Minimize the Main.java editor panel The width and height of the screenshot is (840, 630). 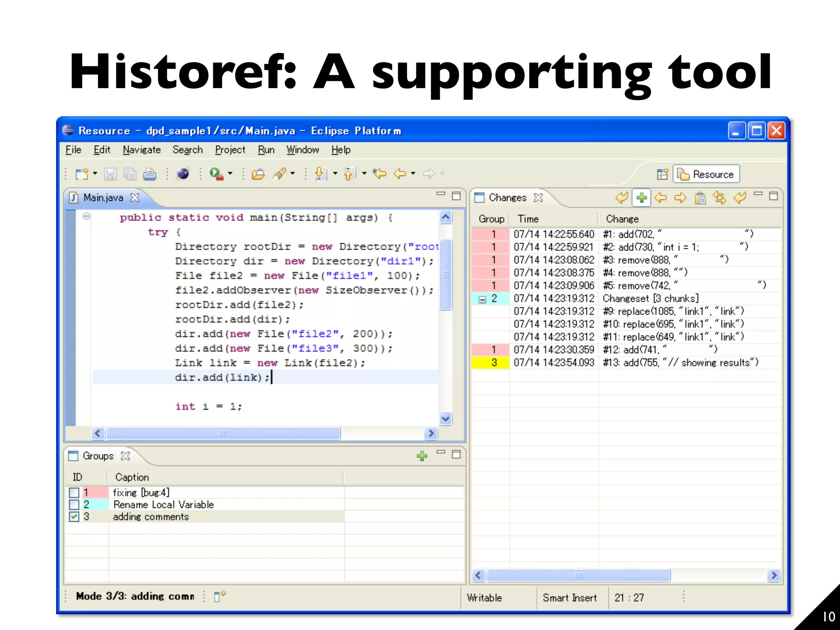pyautogui.click(x=441, y=194)
